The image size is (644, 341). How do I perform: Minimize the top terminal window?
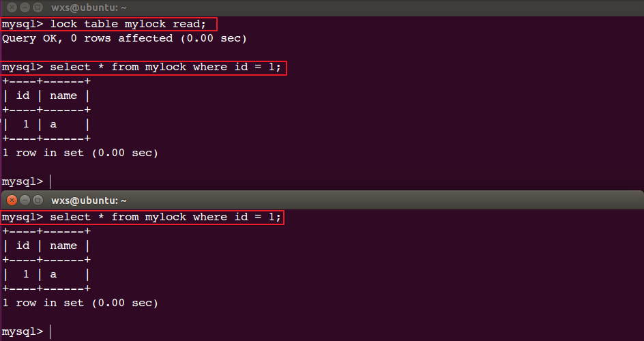pyautogui.click(x=25, y=8)
